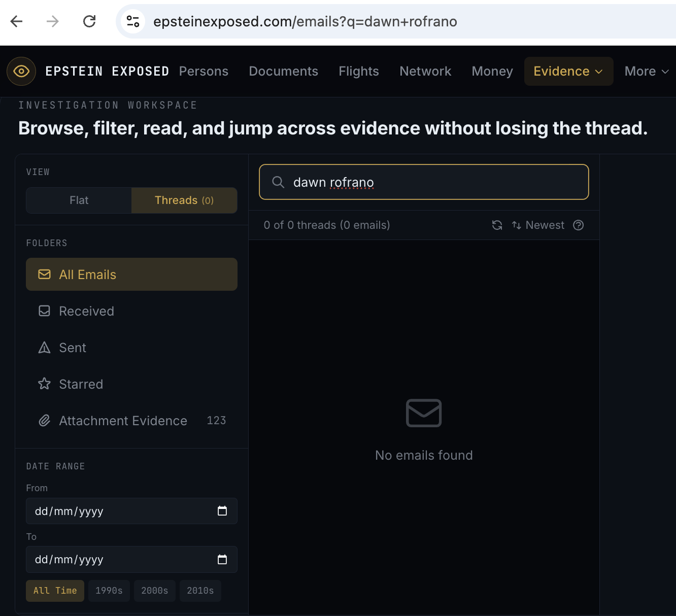Switch view to Threads

coord(184,200)
